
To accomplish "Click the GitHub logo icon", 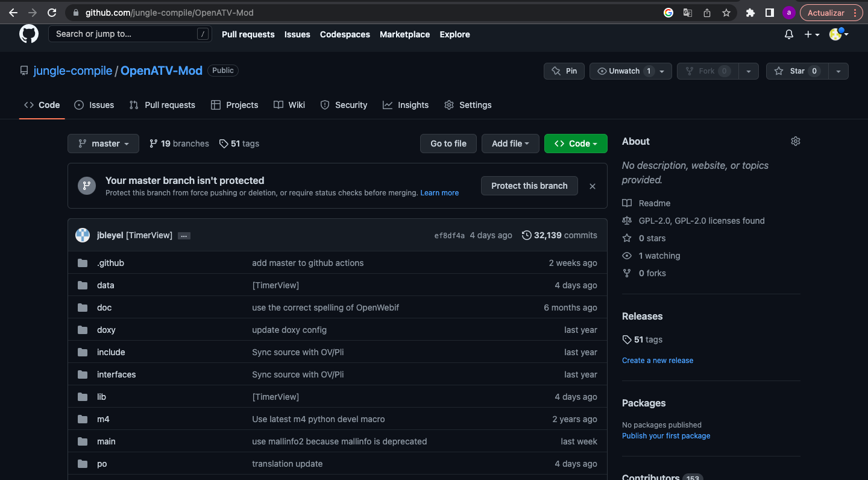I will pos(28,34).
